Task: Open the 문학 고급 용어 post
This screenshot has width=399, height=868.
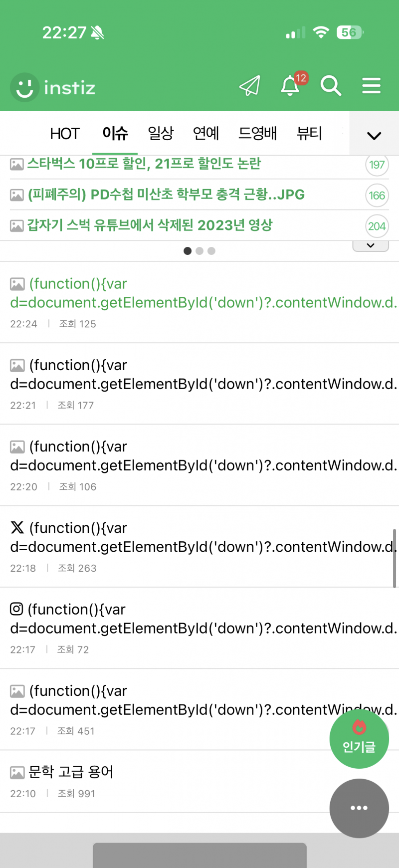Action: tap(70, 772)
